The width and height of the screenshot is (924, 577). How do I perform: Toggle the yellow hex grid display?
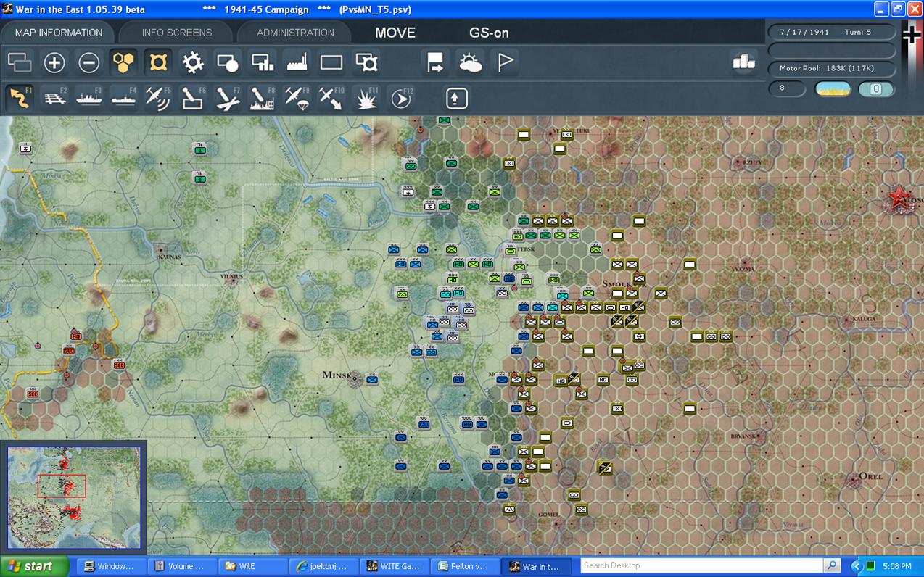click(x=124, y=62)
